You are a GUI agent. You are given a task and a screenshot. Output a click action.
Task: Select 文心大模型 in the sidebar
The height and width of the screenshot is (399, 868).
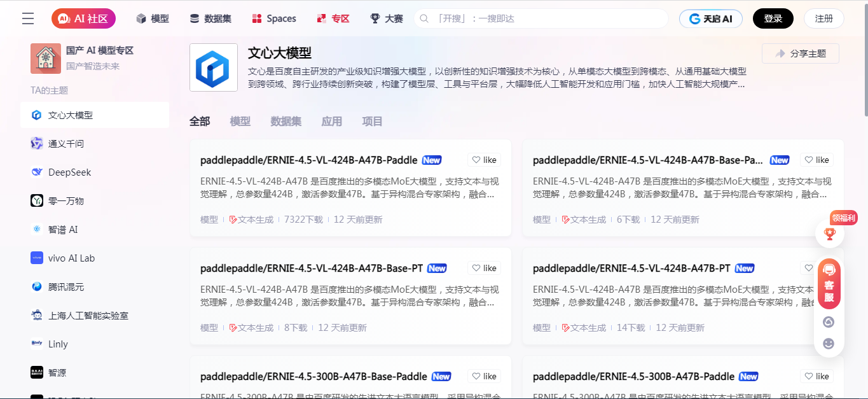point(95,115)
